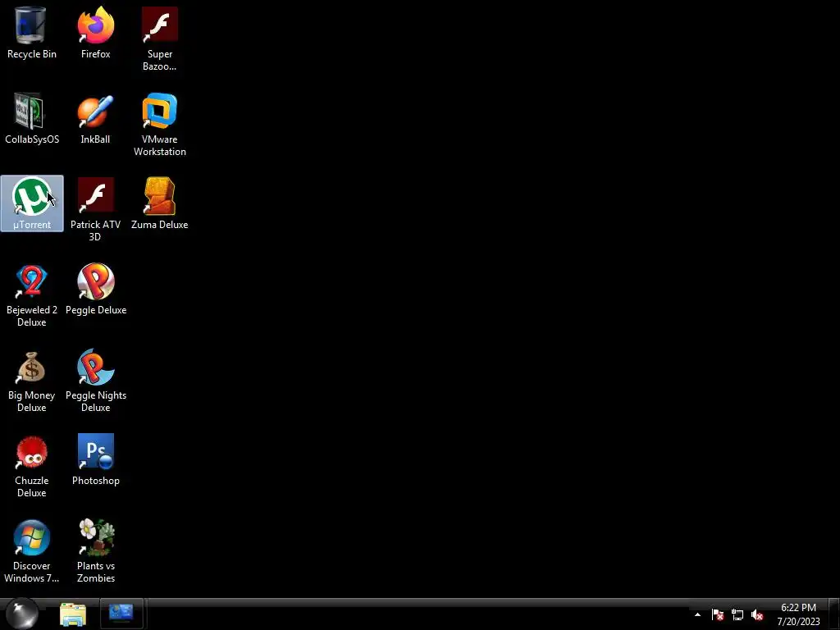840x630 pixels.
Task: Open the Super Bazoo... Flash shortcut
Action: [160, 39]
